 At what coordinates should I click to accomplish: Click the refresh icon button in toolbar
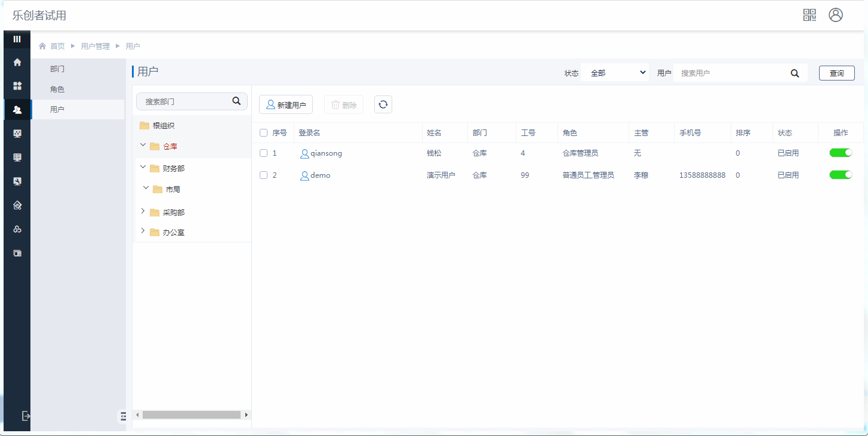383,104
